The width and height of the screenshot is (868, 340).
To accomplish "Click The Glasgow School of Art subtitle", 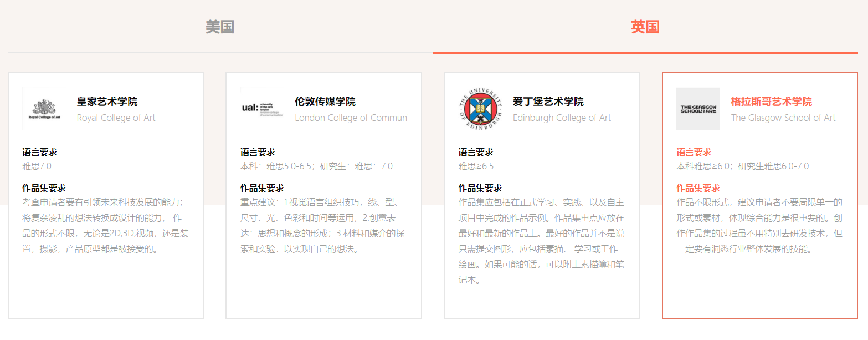I will click(783, 118).
